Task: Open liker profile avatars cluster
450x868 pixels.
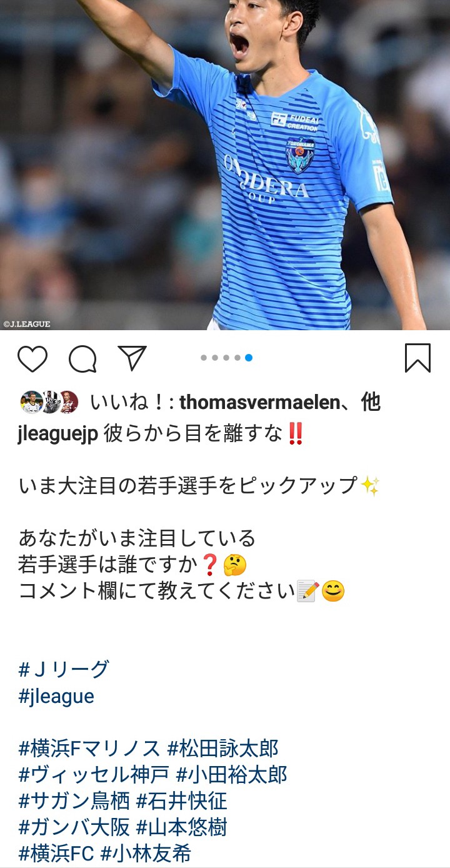Action: tap(49, 402)
